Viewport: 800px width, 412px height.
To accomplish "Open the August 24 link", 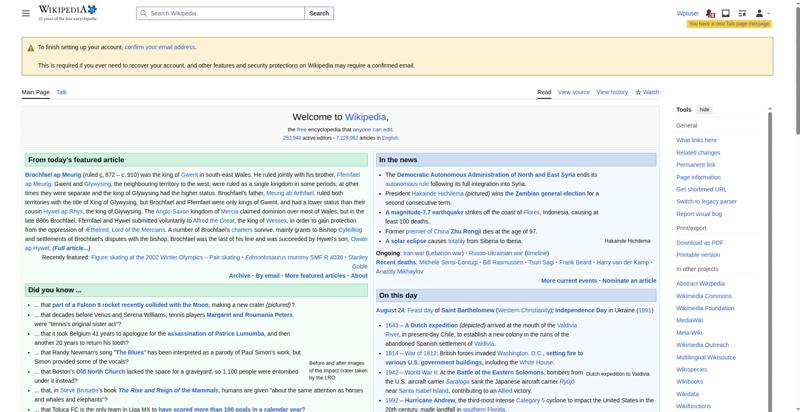I will point(390,310).
